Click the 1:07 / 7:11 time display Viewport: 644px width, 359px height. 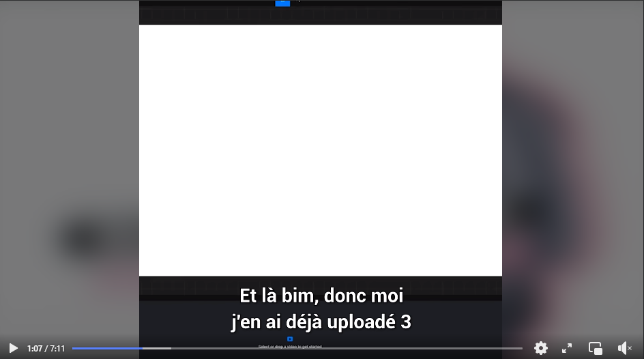point(46,348)
